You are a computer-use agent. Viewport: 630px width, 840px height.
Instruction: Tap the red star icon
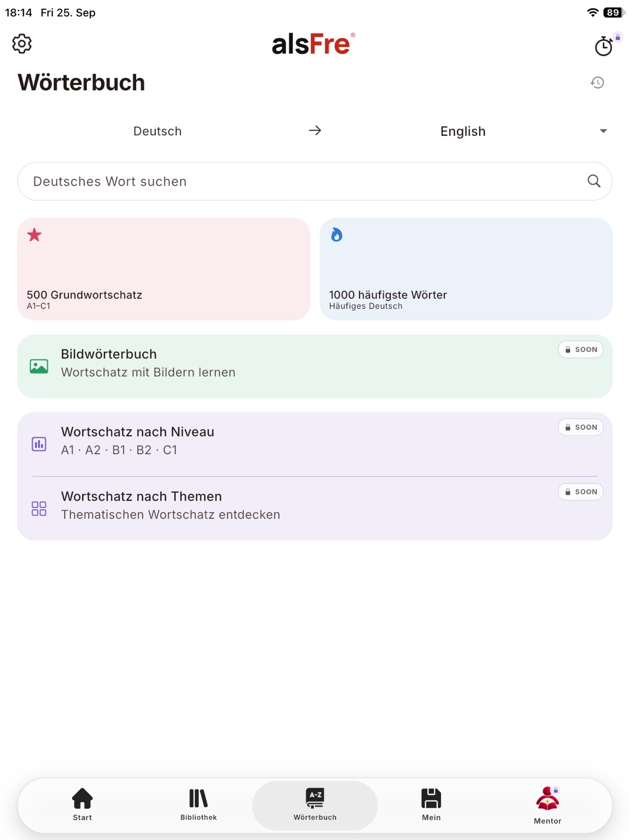(34, 235)
